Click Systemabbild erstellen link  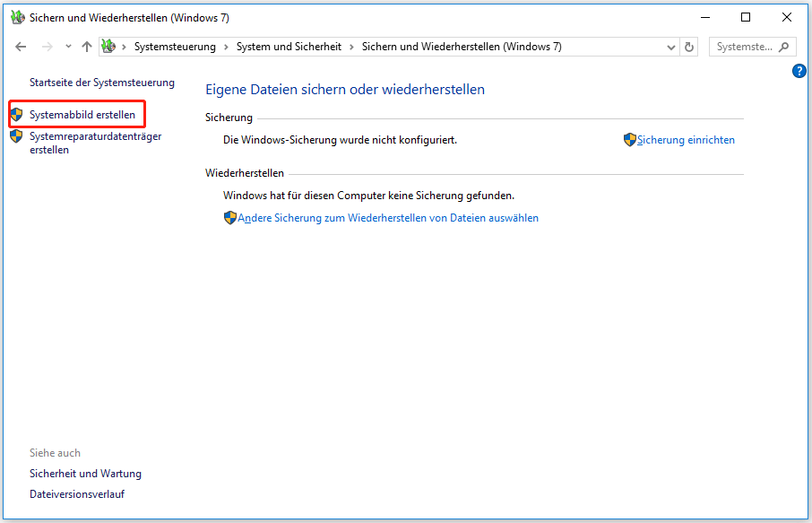click(x=82, y=115)
